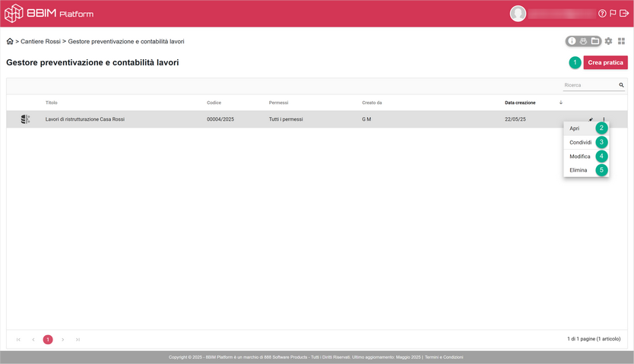Select Apri from the context menu
The image size is (634, 364).
coord(575,128)
